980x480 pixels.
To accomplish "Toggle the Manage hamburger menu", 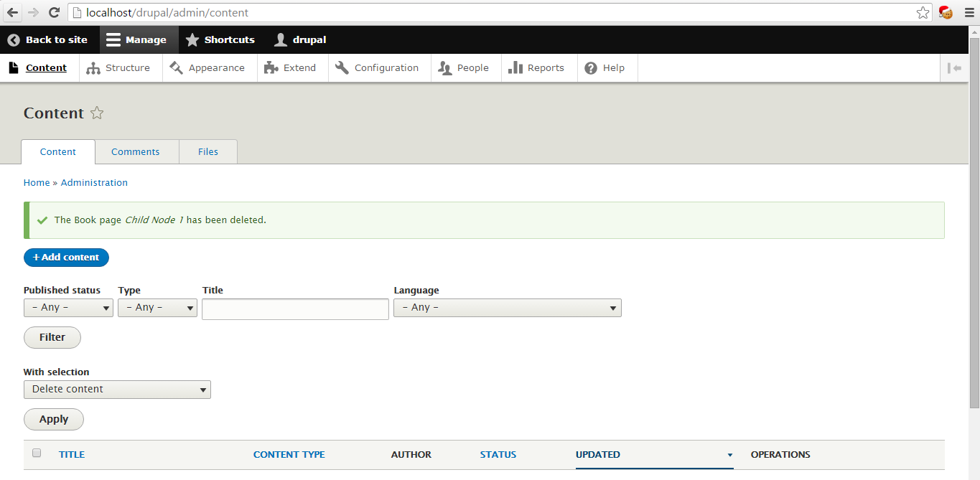I will point(113,40).
